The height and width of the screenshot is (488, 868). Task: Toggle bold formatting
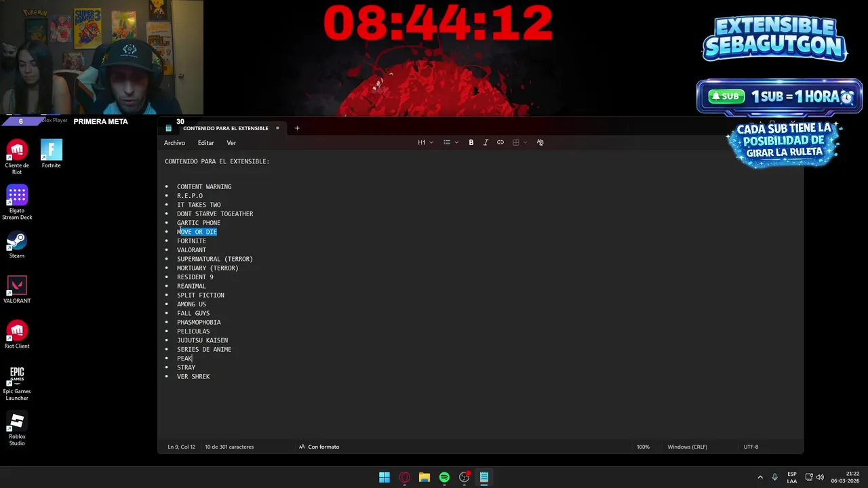pos(471,142)
